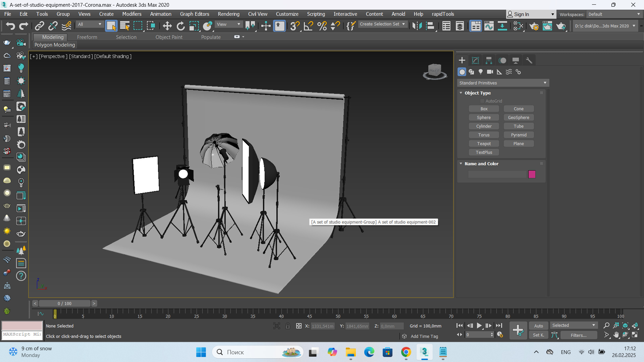Select the Cameras category icon
Screen dimensions: 644x362
pos(490,72)
